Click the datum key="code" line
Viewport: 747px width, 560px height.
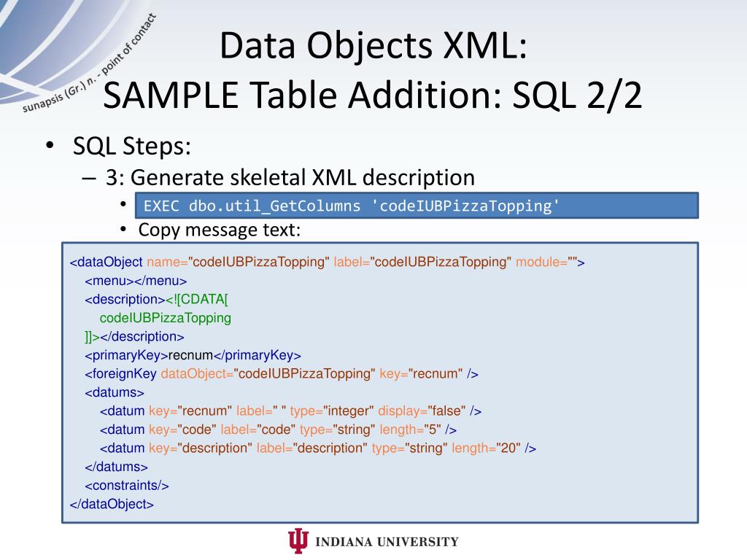[278, 429]
